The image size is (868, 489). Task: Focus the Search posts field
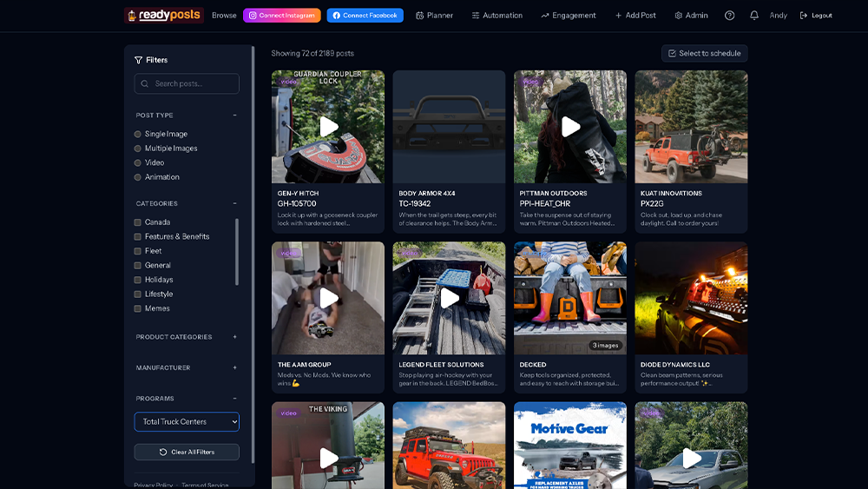187,83
